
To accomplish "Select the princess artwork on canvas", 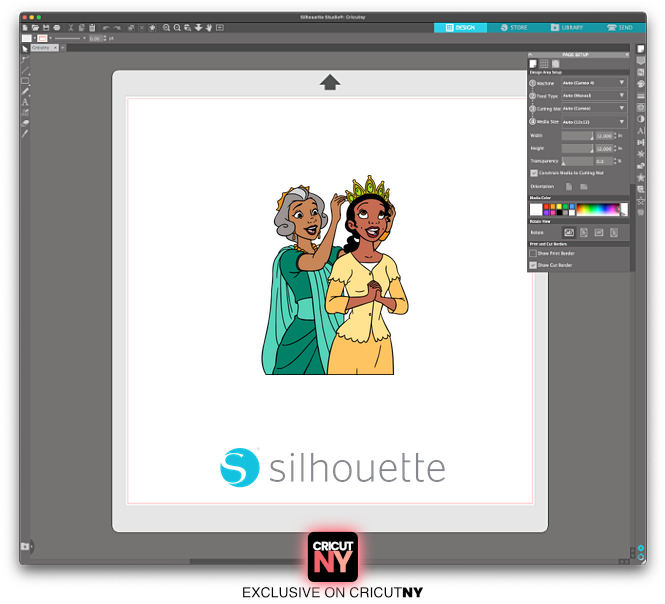I will click(335, 275).
